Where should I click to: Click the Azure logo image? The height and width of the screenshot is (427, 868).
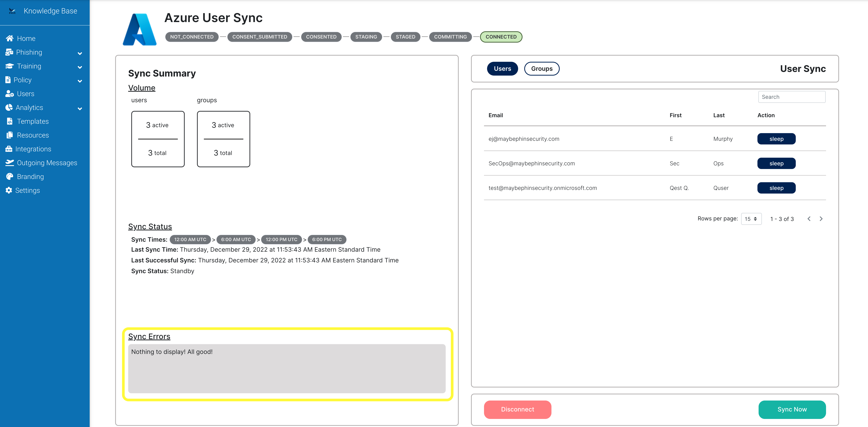139,29
